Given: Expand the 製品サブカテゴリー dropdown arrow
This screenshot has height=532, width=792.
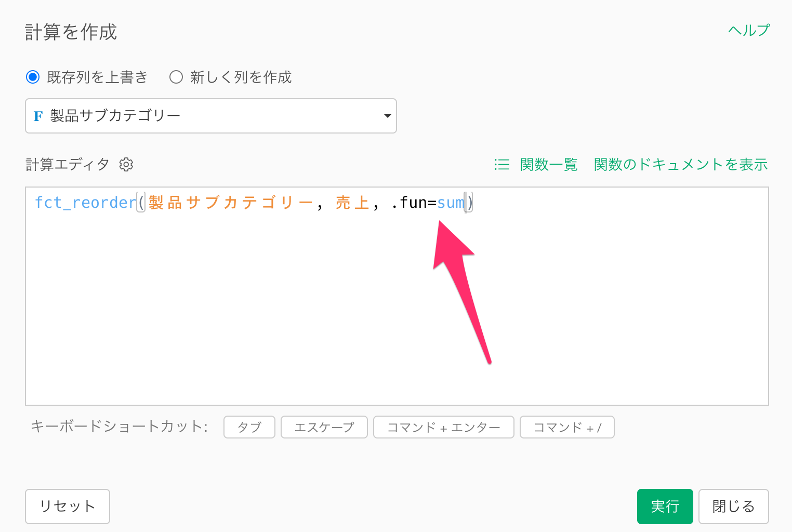Looking at the screenshot, I should point(387,116).
